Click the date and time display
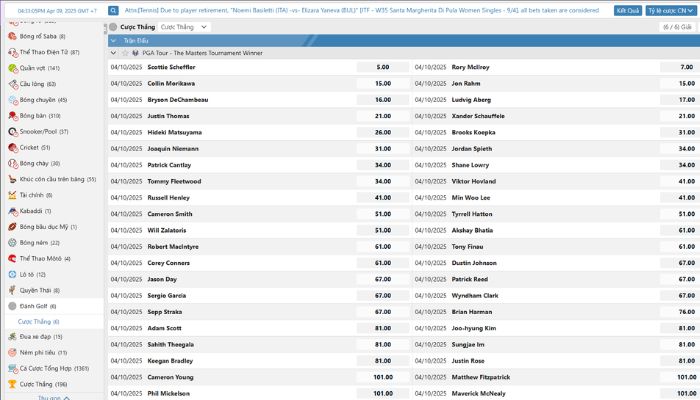This screenshot has width=700, height=400. (x=57, y=11)
